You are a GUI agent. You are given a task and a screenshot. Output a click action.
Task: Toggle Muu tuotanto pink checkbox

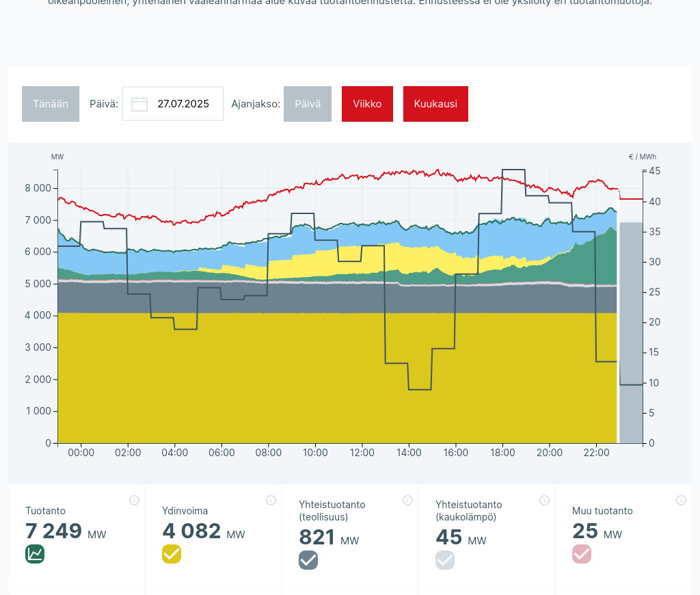[x=582, y=554]
